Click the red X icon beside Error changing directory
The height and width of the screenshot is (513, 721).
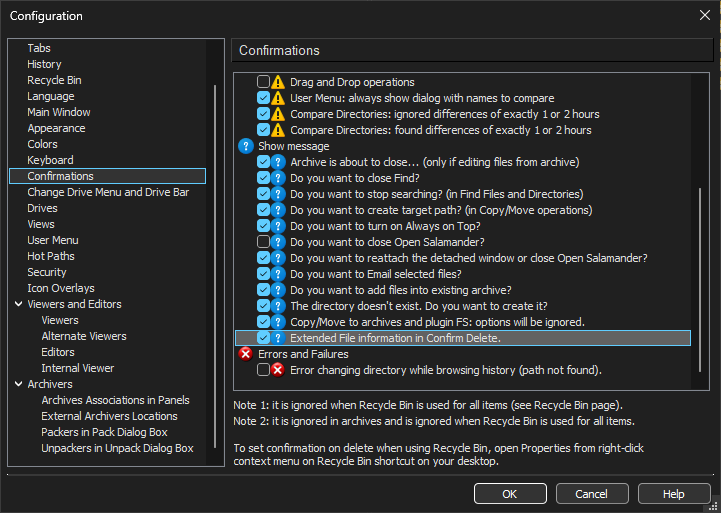pyautogui.click(x=278, y=370)
